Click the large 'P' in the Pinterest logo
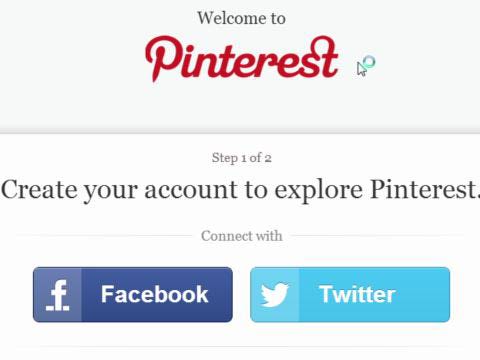480x360 pixels. (163, 58)
